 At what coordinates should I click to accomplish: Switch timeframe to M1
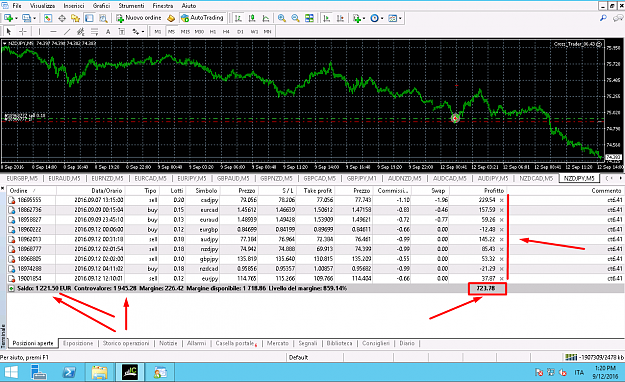pos(158,32)
